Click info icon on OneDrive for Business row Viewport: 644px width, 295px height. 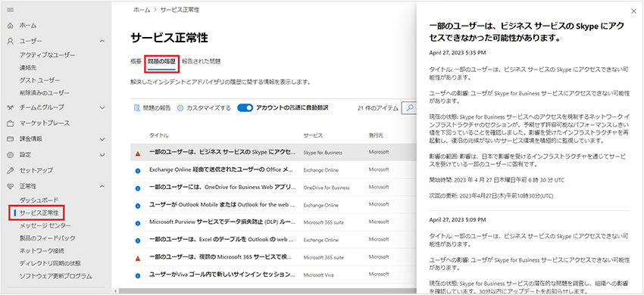[x=138, y=188]
